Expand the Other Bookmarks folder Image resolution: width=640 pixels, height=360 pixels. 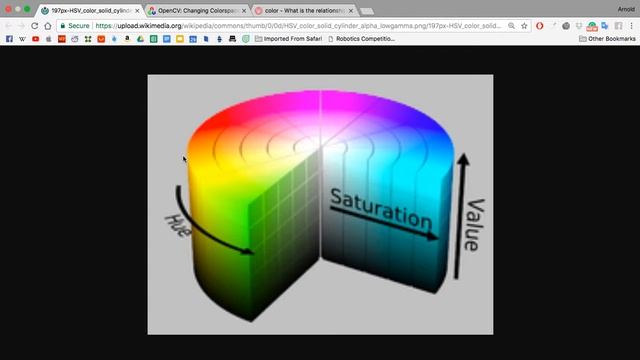607,39
